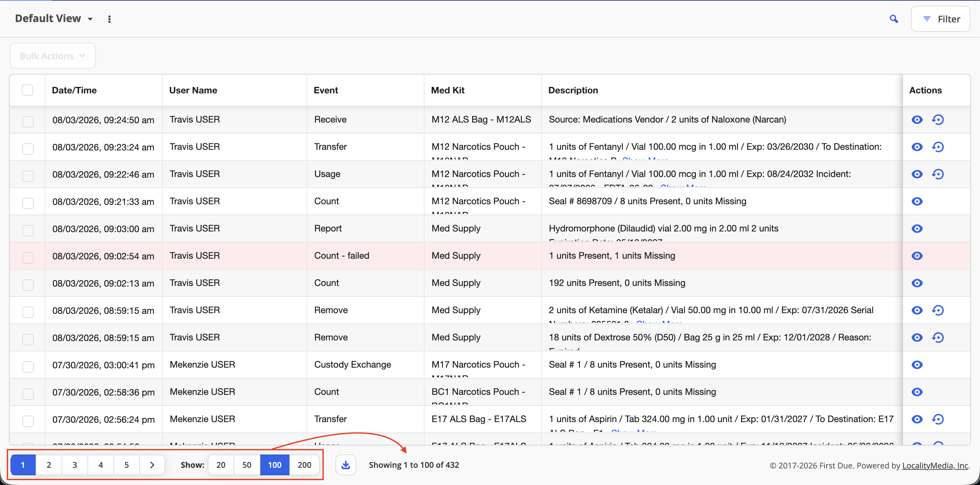
Task: View the 02:56:24 pm Aspirin Transfer event
Action: point(917,419)
